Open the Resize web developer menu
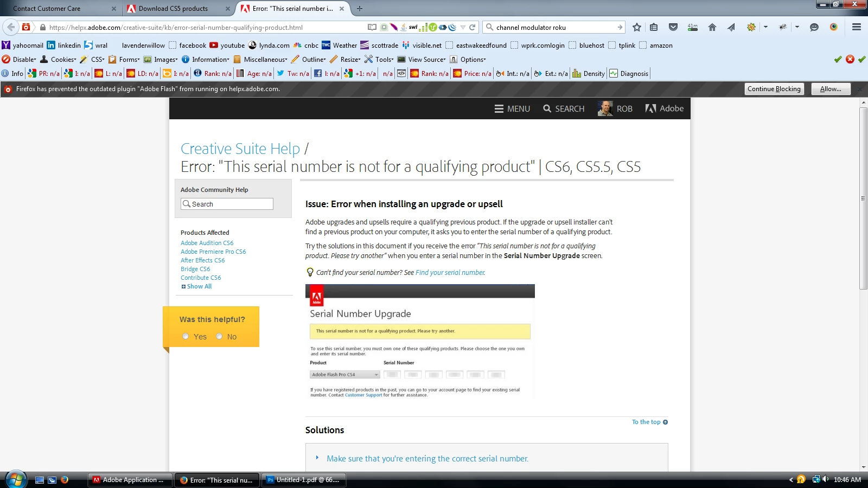The width and height of the screenshot is (868, 488). [345, 60]
